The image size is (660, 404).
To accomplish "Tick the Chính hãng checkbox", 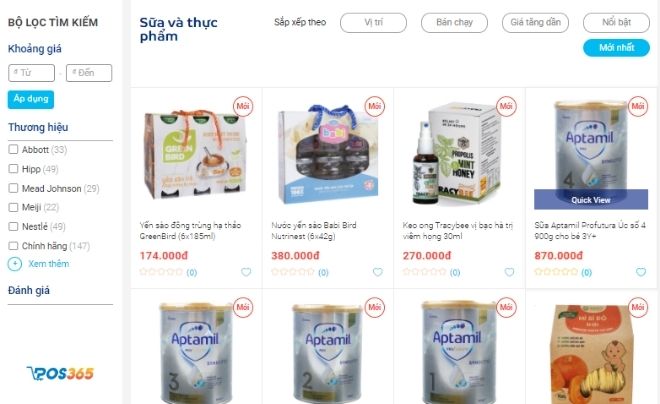I will pyautogui.click(x=13, y=246).
